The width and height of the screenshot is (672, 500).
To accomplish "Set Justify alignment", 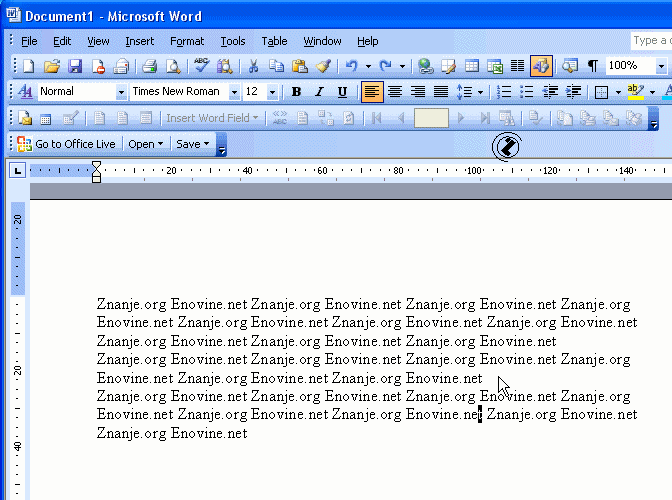I will 441,92.
